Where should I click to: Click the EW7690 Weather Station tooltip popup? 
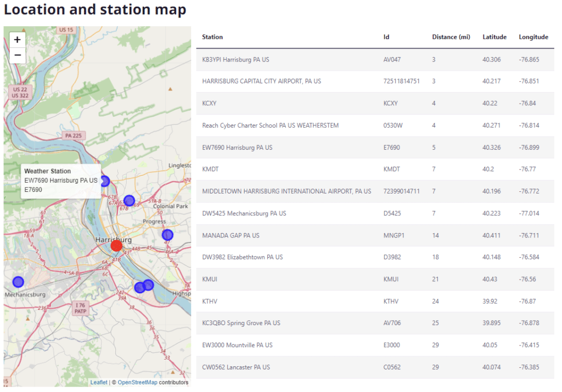pyautogui.click(x=60, y=180)
